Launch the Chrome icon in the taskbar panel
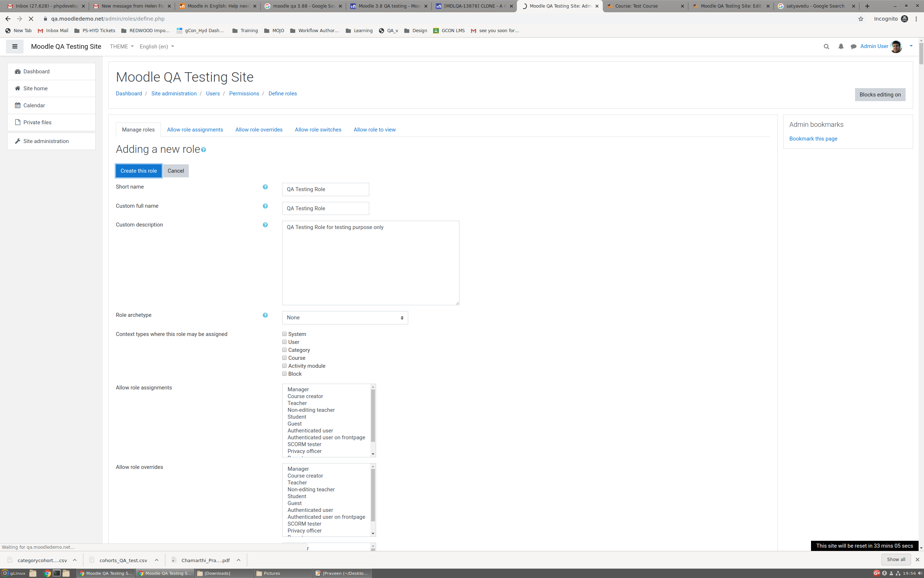Image resolution: width=924 pixels, height=578 pixels. [x=47, y=573]
